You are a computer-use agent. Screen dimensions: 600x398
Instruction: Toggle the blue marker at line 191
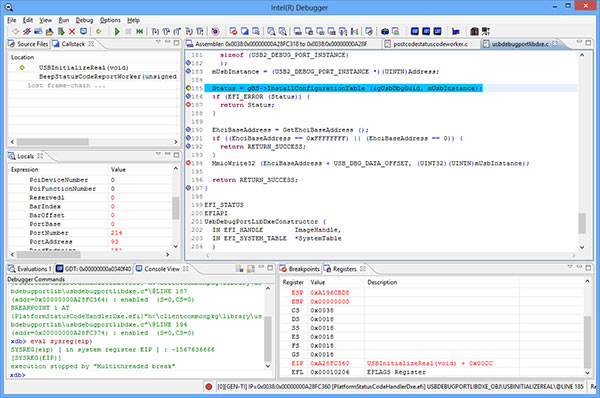tap(188, 138)
